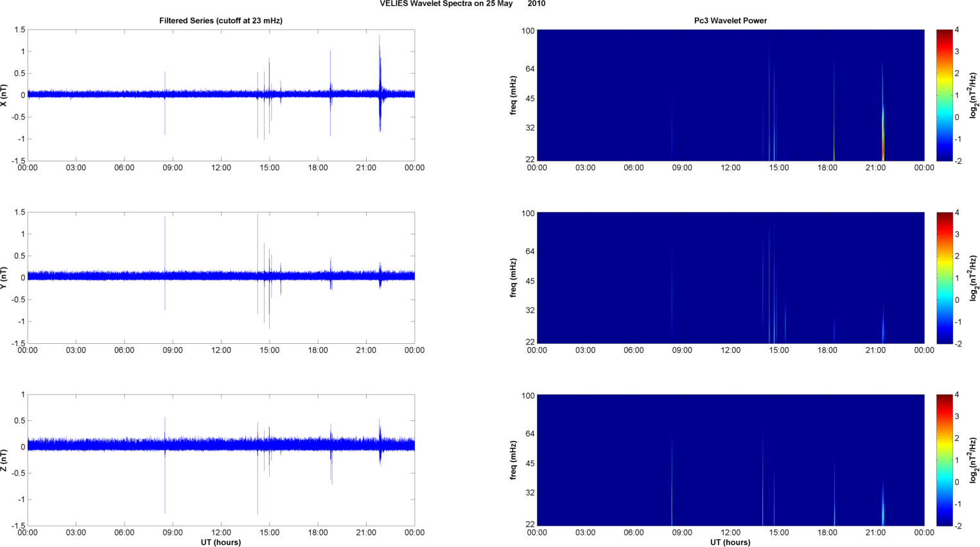Image resolution: width=980 pixels, height=547 pixels.
Task: Click the X (nT) axis label
Action: (x=4, y=95)
